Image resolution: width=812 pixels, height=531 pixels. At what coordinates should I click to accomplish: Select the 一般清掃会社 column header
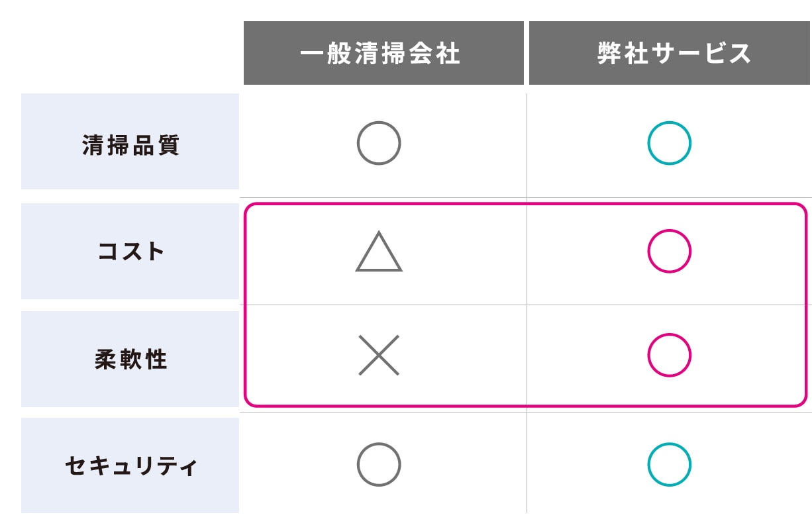(383, 53)
